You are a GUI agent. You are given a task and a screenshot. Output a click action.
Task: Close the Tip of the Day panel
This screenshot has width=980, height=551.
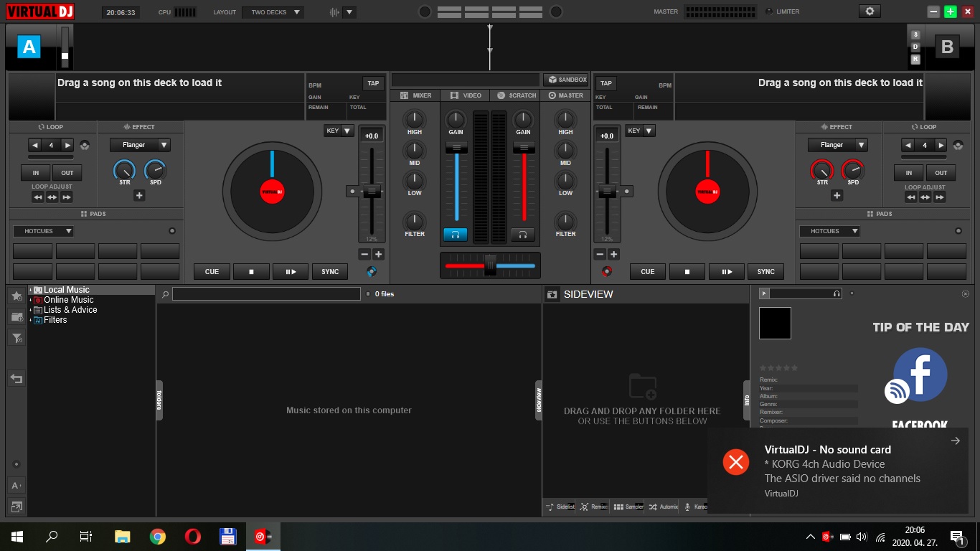[965, 293]
